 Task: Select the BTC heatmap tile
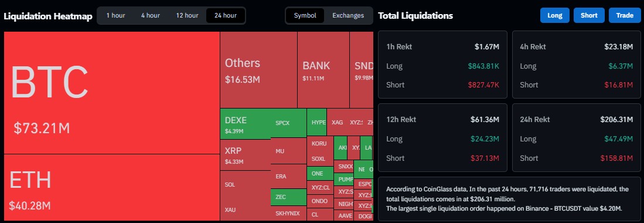click(112, 93)
